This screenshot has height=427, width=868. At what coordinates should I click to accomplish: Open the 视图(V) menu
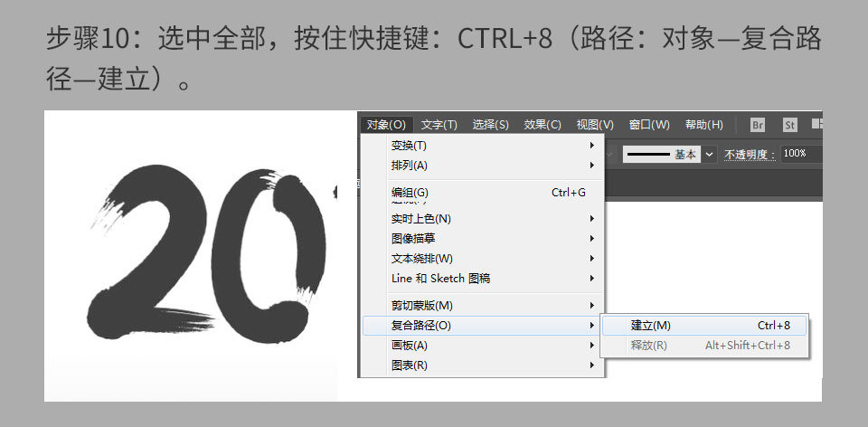(595, 125)
